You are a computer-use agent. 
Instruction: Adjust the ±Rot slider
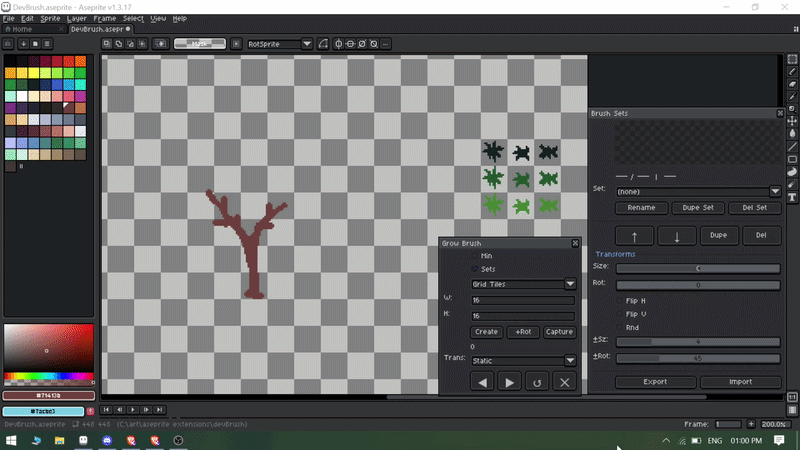697,357
